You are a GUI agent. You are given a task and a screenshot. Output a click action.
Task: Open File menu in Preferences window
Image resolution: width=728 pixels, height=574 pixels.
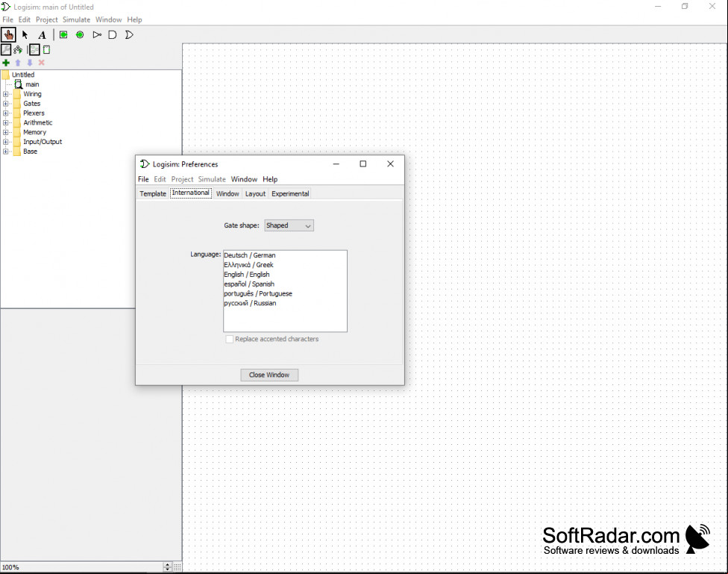tap(143, 179)
